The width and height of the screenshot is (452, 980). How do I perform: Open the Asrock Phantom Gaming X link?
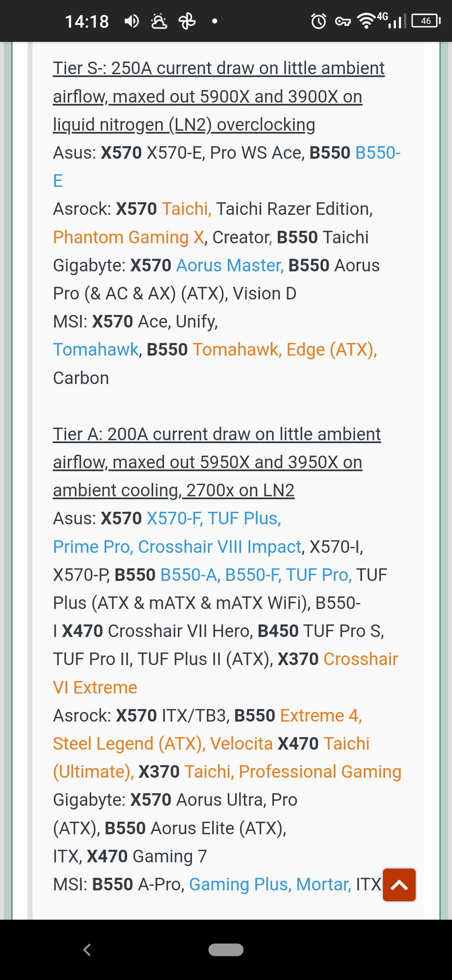click(x=128, y=237)
